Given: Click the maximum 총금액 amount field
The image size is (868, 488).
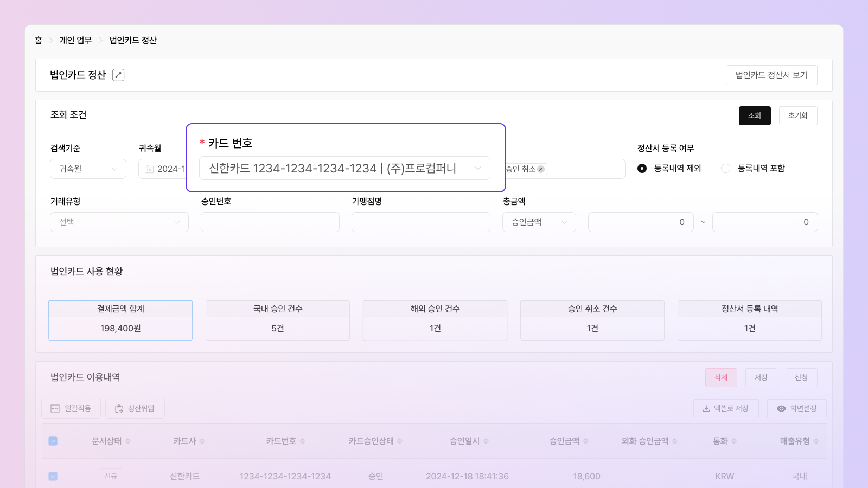Looking at the screenshot, I should [765, 222].
